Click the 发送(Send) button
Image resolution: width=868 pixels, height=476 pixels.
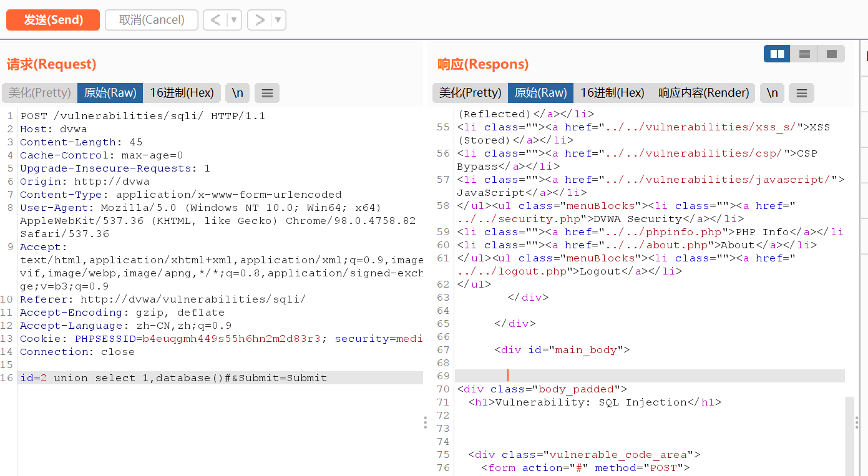pyautogui.click(x=53, y=20)
